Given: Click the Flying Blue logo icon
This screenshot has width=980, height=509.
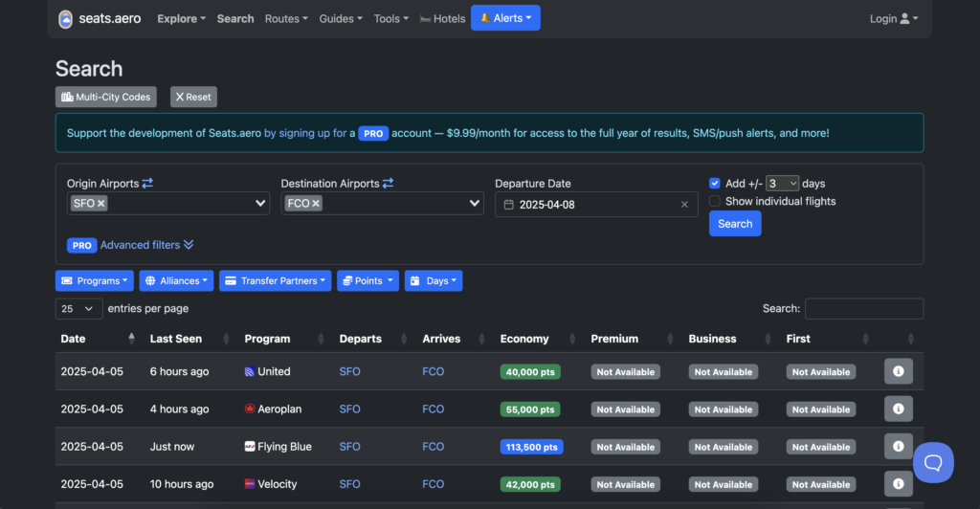Looking at the screenshot, I should pos(250,447).
